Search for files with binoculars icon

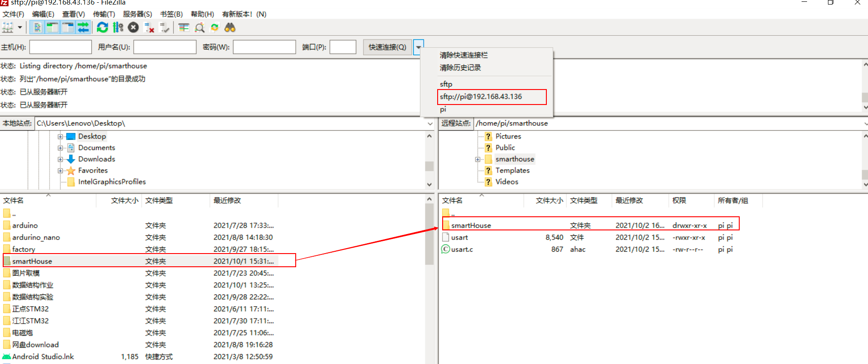[x=230, y=28]
